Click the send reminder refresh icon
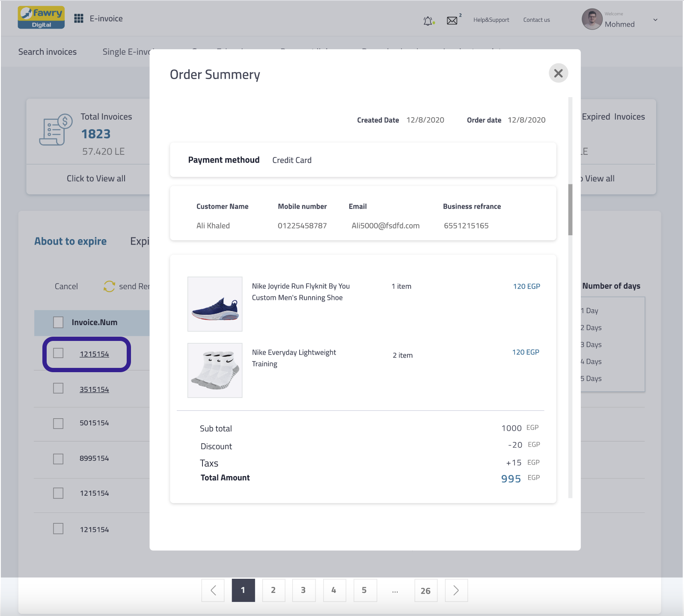Image resolution: width=684 pixels, height=616 pixels. 109,286
